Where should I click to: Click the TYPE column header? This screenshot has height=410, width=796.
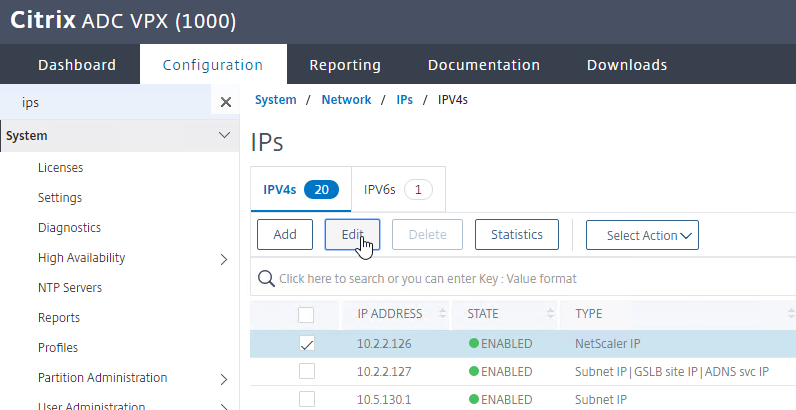(589, 314)
